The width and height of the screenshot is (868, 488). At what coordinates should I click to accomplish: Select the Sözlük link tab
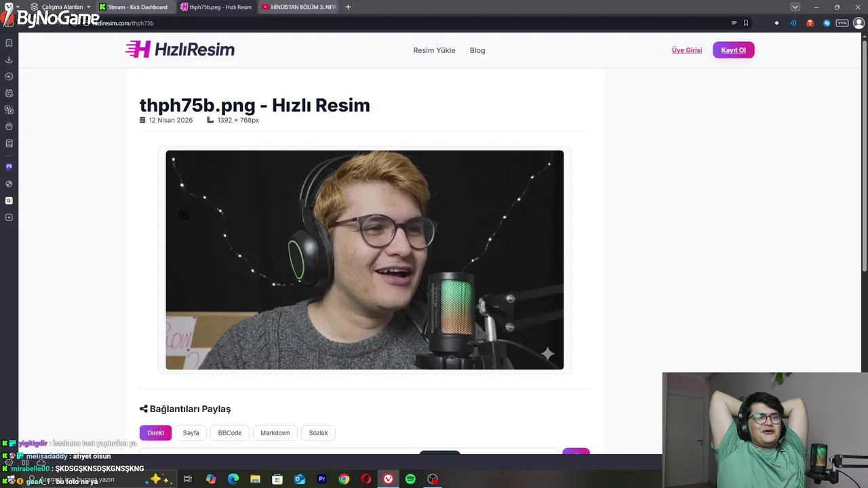318,432
